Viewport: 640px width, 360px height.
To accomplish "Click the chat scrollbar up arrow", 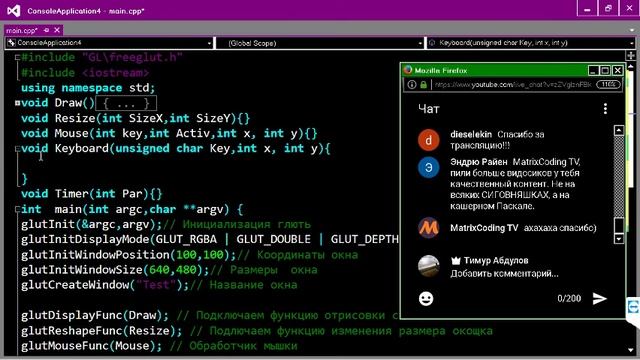I will pyautogui.click(x=619, y=130).
